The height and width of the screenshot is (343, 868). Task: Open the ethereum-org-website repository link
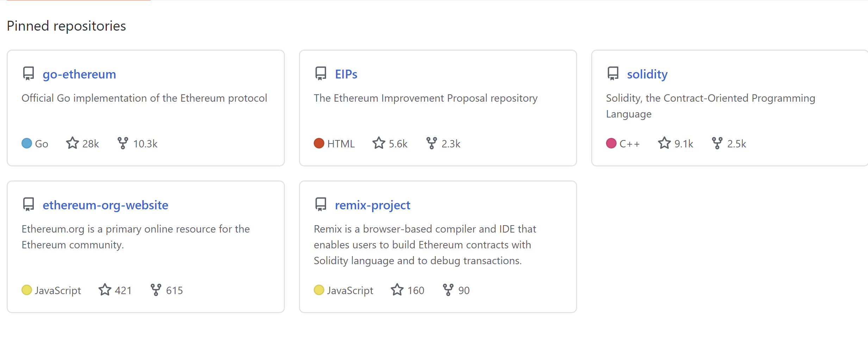(105, 205)
